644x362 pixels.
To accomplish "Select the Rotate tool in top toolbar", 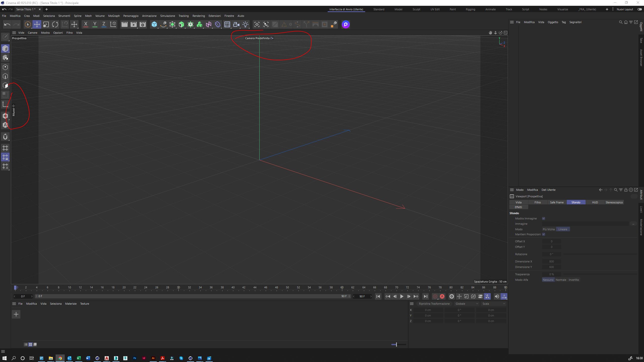I will pyautogui.click(x=55, y=24).
